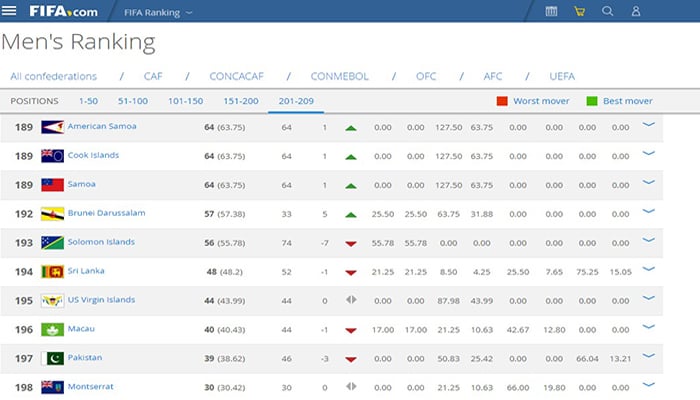Click red down arrow in Sri Lanka row
700x400 pixels.
coord(351,272)
